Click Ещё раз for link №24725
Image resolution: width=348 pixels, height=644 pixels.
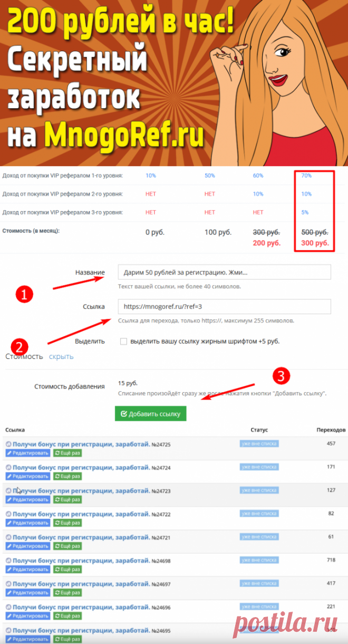pyautogui.click(x=67, y=453)
